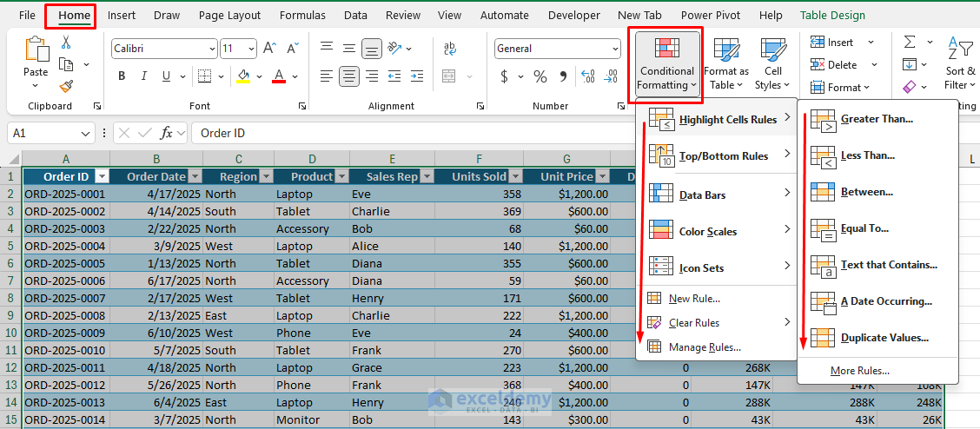Apply Percent Style format

click(x=540, y=76)
